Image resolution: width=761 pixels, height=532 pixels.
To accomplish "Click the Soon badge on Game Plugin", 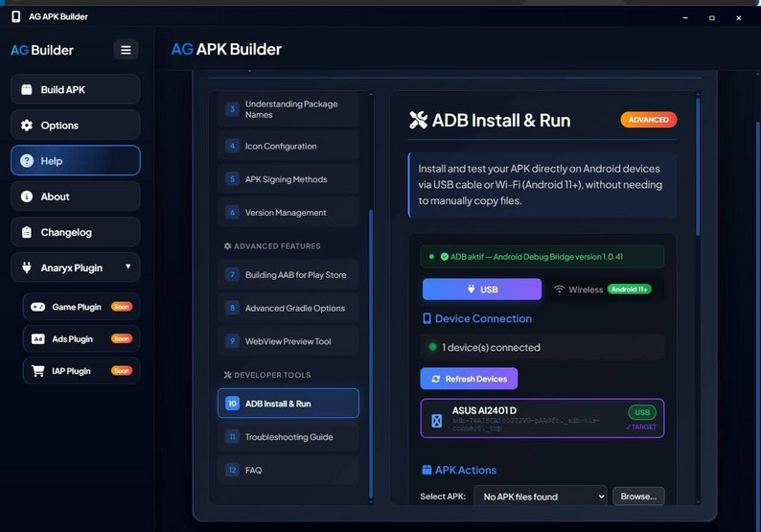I will [x=122, y=307].
